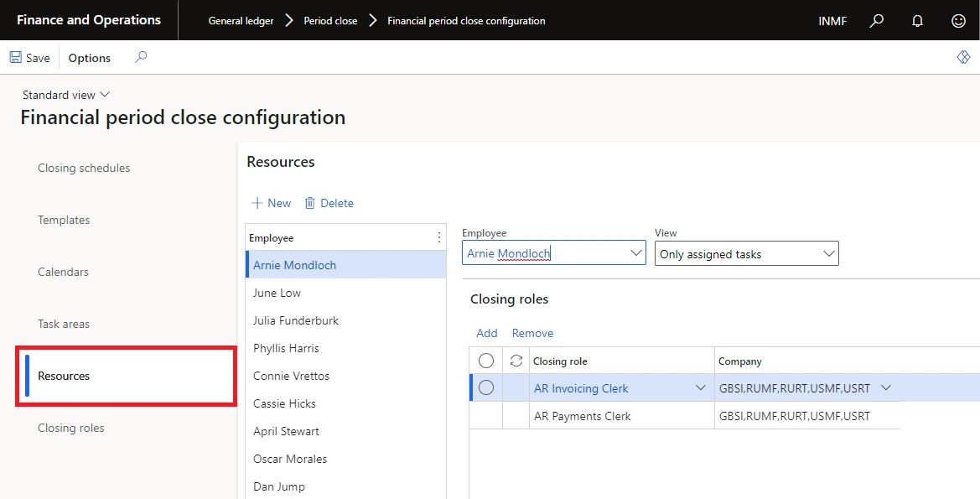The height and width of the screenshot is (499, 980).
Task: Click the diamond personalization icon
Action: pyautogui.click(x=963, y=58)
